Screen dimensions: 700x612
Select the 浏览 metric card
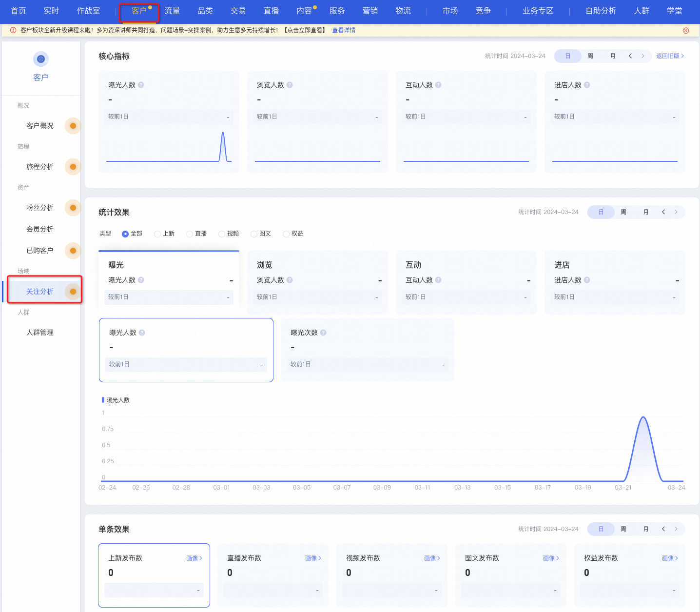(317, 282)
